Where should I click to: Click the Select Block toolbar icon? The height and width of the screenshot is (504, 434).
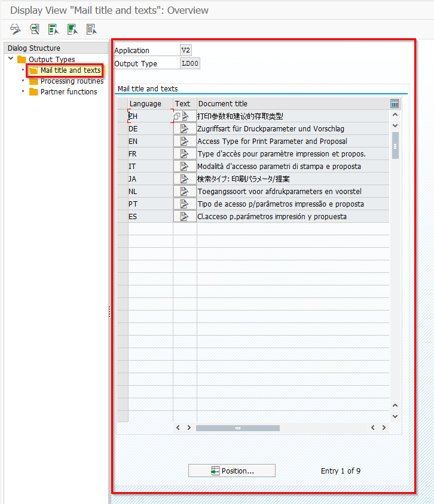[72, 29]
